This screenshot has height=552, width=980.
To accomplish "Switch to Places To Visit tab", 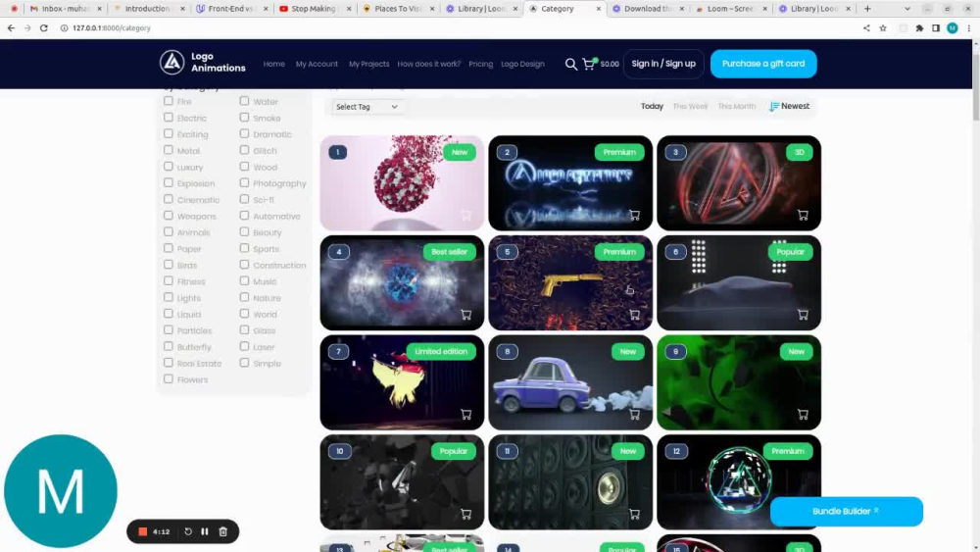I will [398, 9].
